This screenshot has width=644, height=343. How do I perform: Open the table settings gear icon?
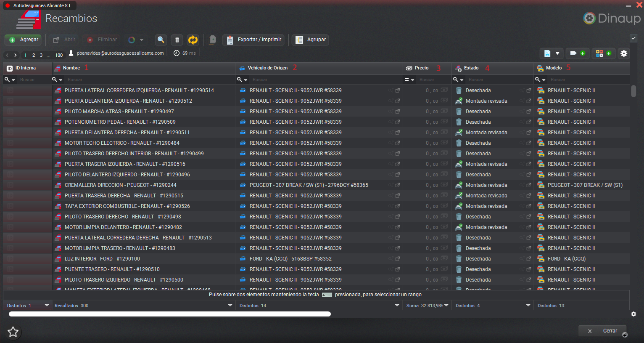pos(624,53)
